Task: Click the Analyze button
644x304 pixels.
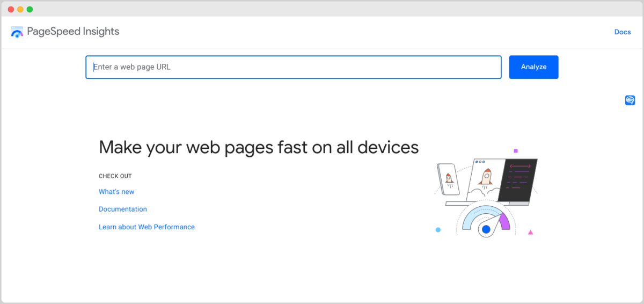Action: click(533, 67)
